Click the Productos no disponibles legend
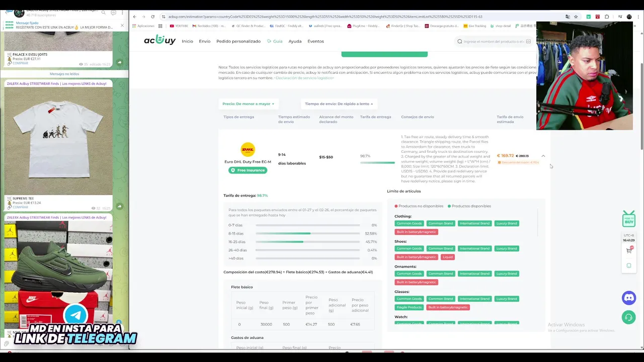644x362 pixels. [x=419, y=206]
